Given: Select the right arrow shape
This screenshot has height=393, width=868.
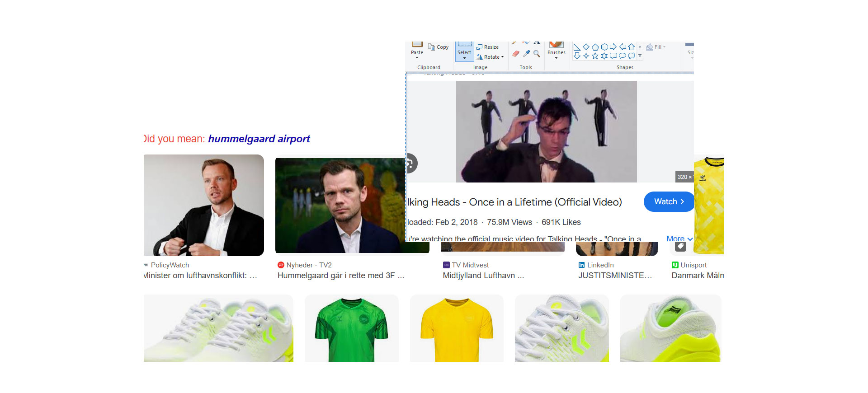Looking at the screenshot, I should [613, 47].
